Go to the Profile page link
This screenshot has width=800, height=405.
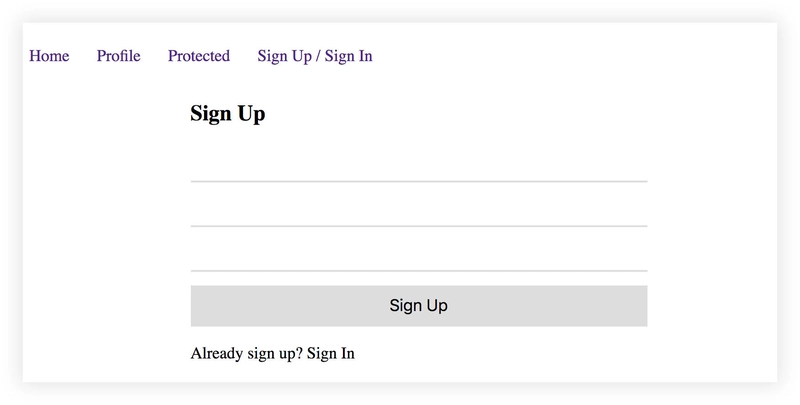(x=118, y=56)
